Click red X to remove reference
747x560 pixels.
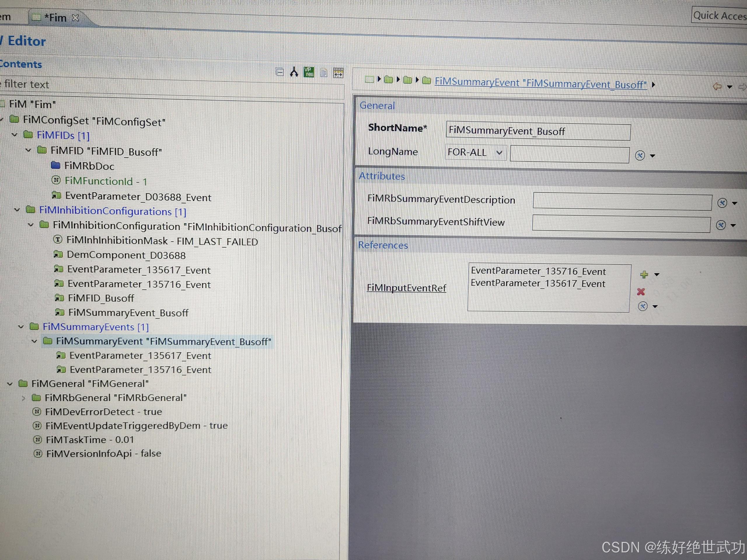[641, 292]
